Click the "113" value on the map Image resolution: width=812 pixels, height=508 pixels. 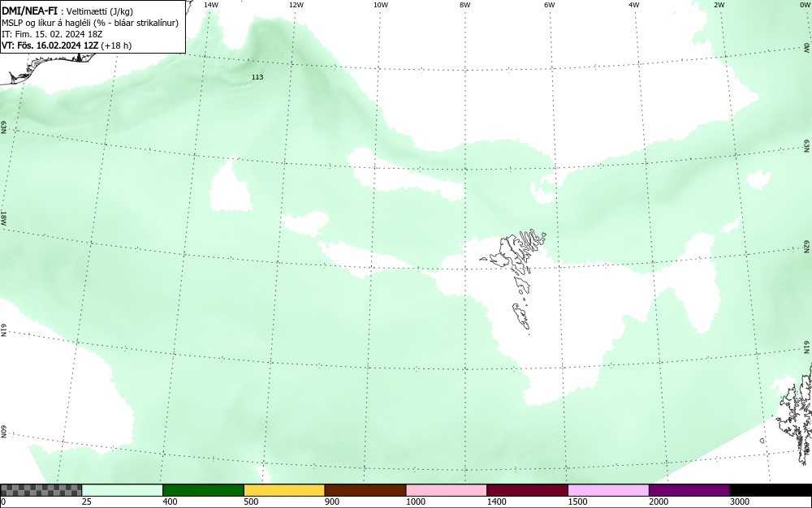pos(257,77)
